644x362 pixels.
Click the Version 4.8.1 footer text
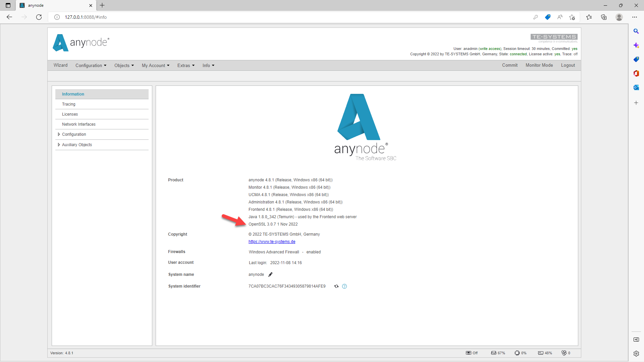click(62, 353)
